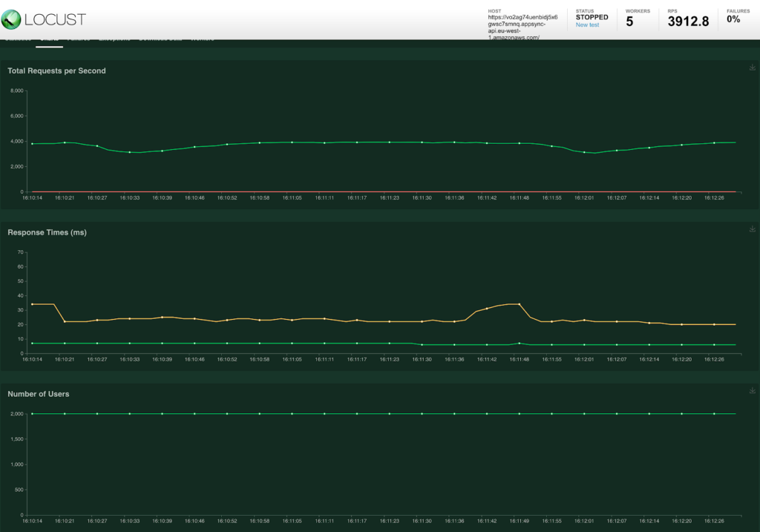This screenshot has height=532, width=760.
Task: Click 16:11:48 tick on Response Times chart
Action: tap(519, 360)
